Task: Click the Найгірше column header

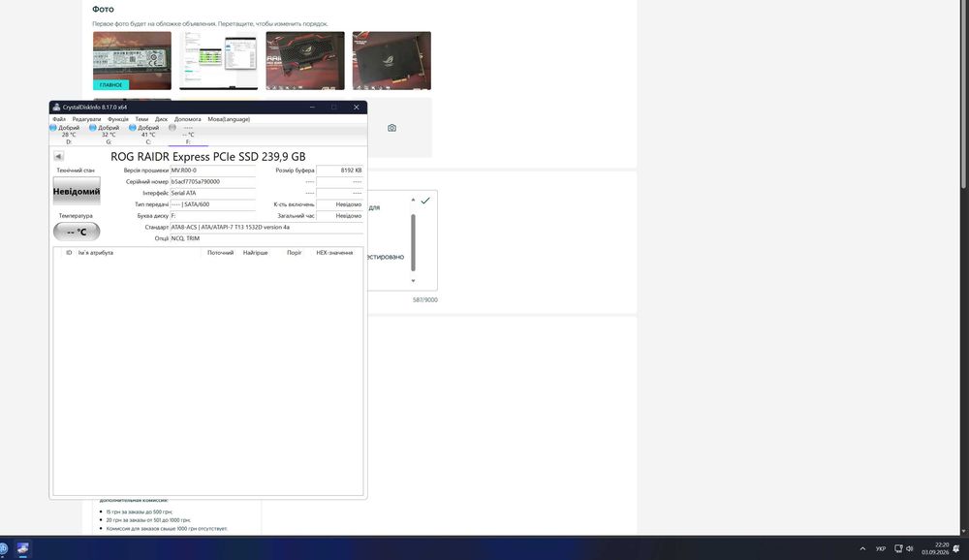Action: click(x=255, y=253)
